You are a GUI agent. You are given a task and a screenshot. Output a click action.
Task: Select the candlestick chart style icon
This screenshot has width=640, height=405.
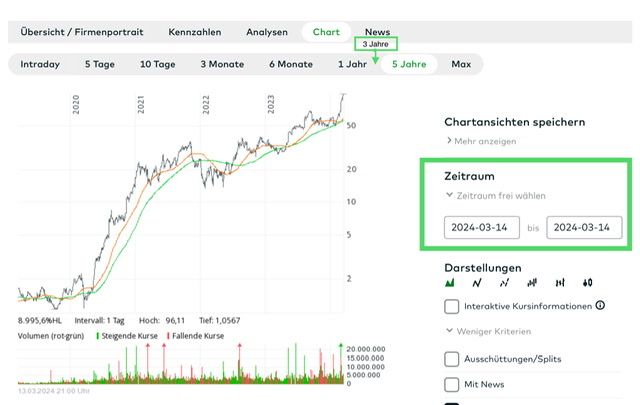(588, 283)
